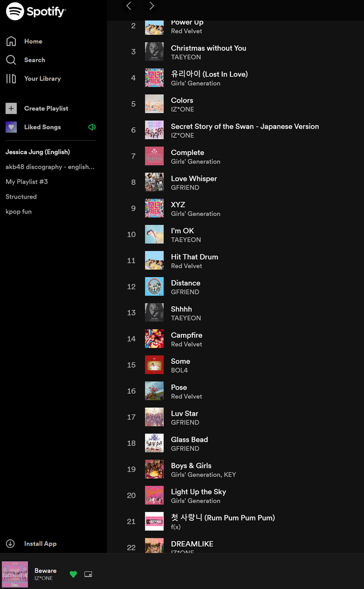Open the kpop fun playlist
Image resolution: width=364 pixels, height=589 pixels.
point(19,212)
